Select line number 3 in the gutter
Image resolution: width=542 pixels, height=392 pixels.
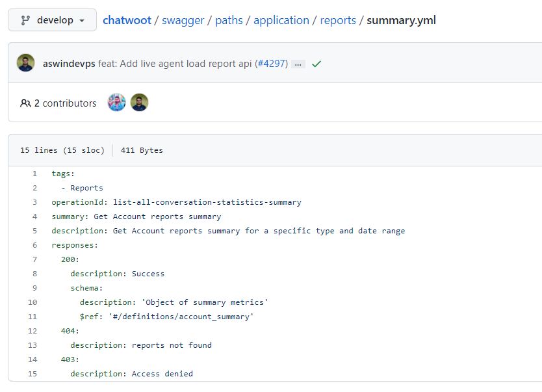click(x=34, y=202)
